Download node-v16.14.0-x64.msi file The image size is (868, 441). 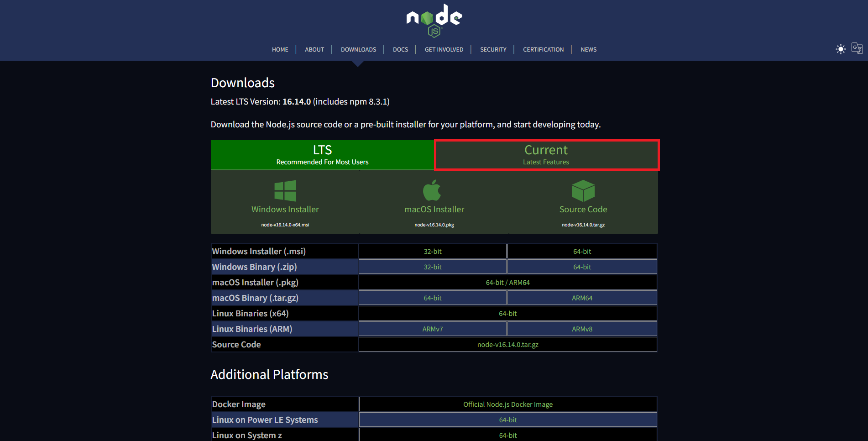[x=285, y=225]
